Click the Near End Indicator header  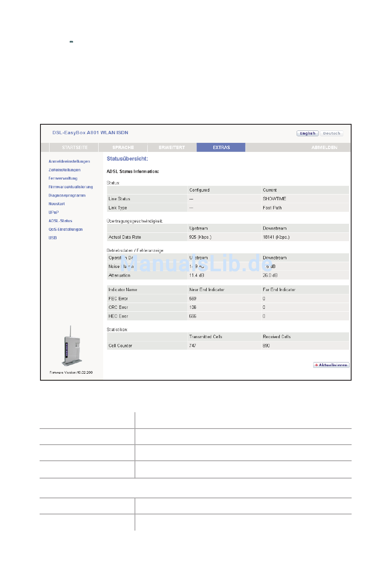click(x=207, y=289)
